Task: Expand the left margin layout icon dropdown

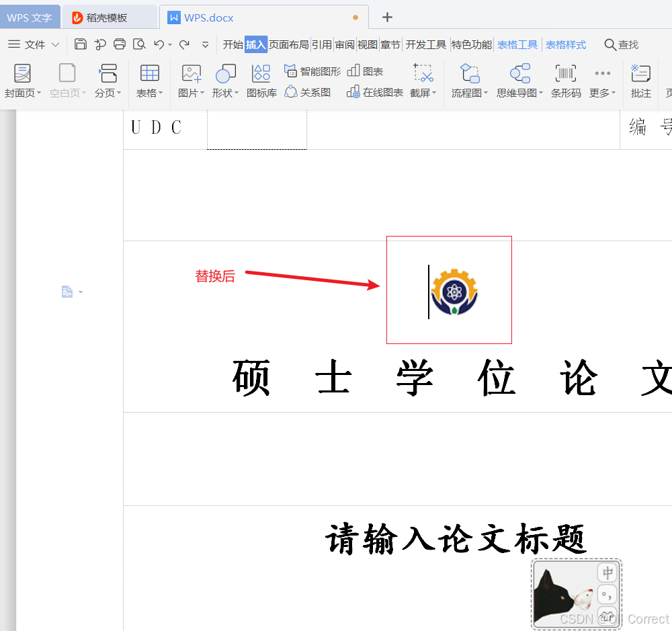Action: pos(81,292)
